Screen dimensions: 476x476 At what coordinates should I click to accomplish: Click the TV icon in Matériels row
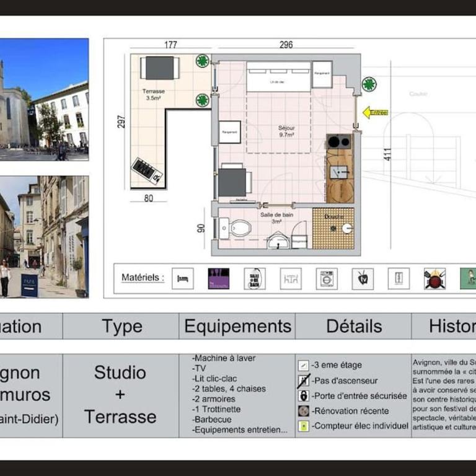click(363, 278)
